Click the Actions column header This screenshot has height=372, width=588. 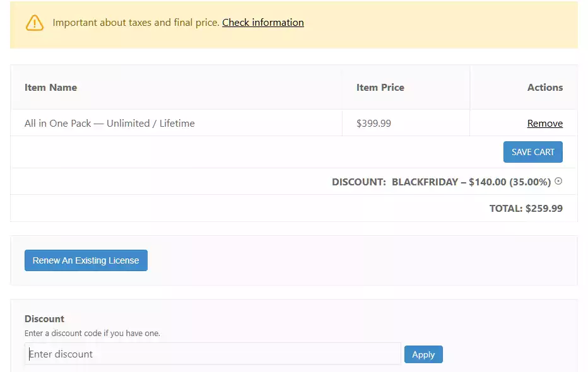544,88
